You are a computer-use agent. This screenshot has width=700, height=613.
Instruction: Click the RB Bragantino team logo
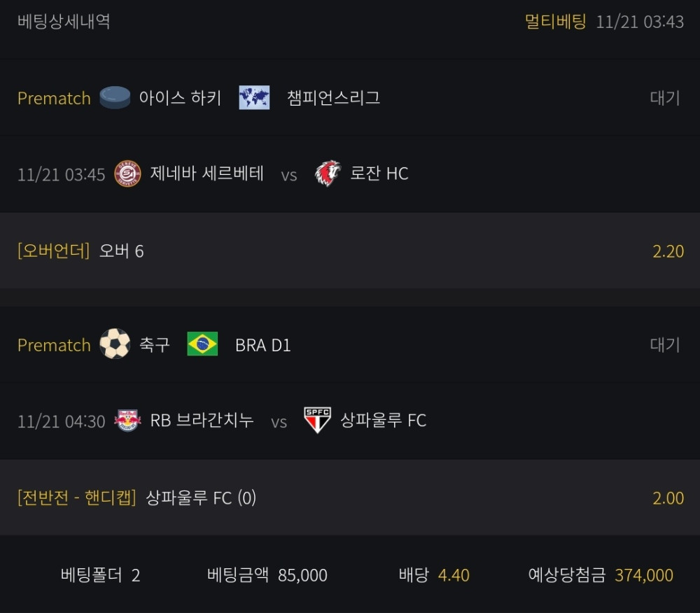127,421
